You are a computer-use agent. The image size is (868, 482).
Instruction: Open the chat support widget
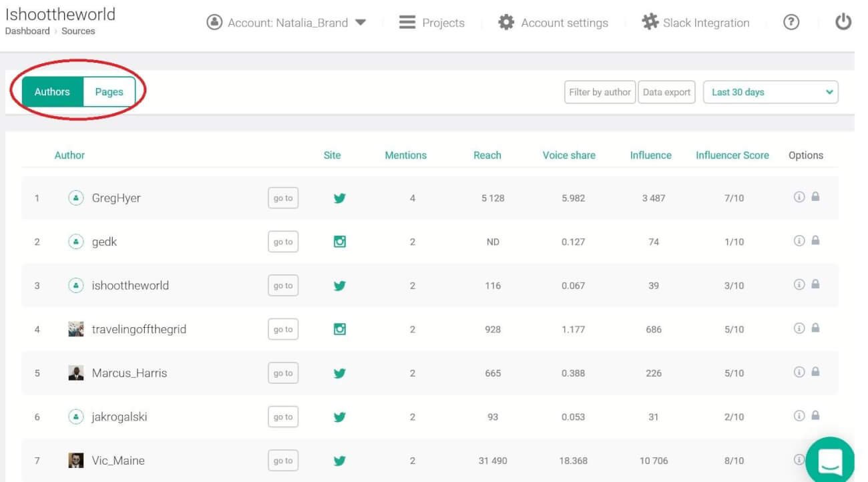pos(830,460)
